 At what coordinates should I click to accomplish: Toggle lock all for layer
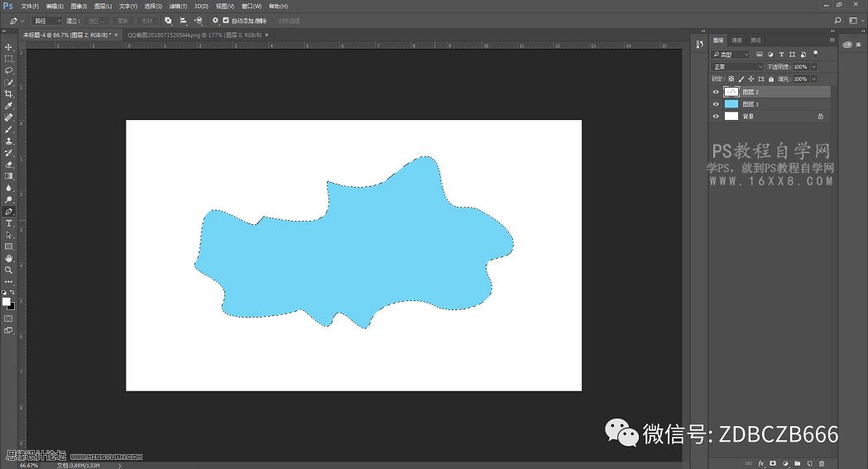pyautogui.click(x=771, y=79)
